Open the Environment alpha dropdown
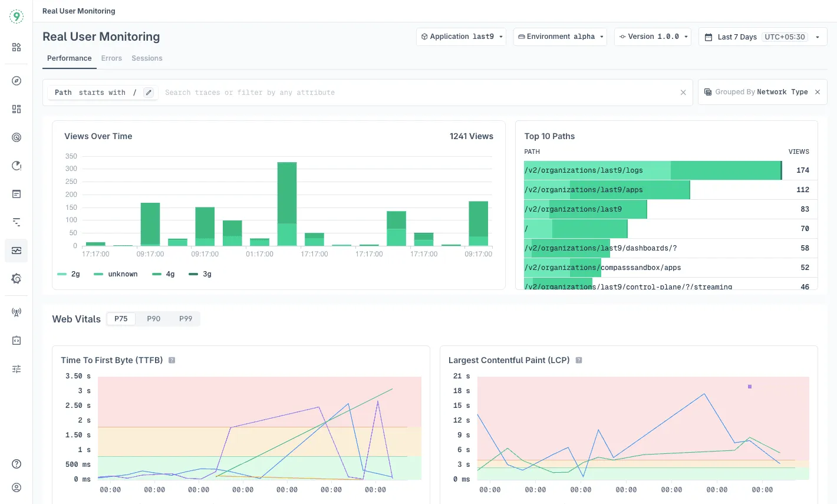The image size is (837, 504). (559, 37)
